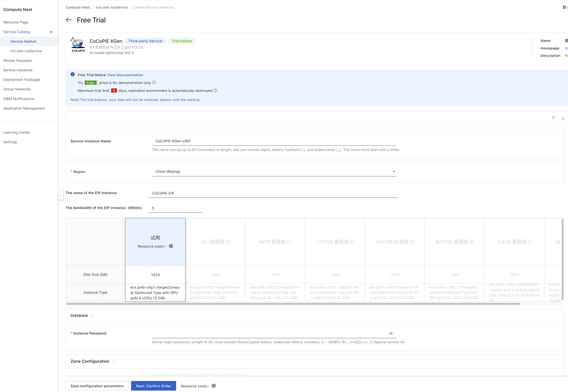Click the Homepage label in the service info

point(550,48)
